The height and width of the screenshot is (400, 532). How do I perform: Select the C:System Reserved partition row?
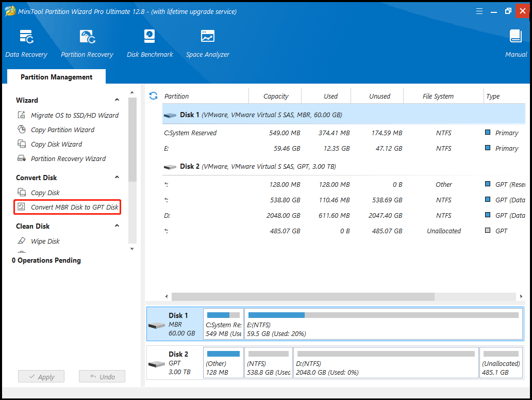point(344,133)
